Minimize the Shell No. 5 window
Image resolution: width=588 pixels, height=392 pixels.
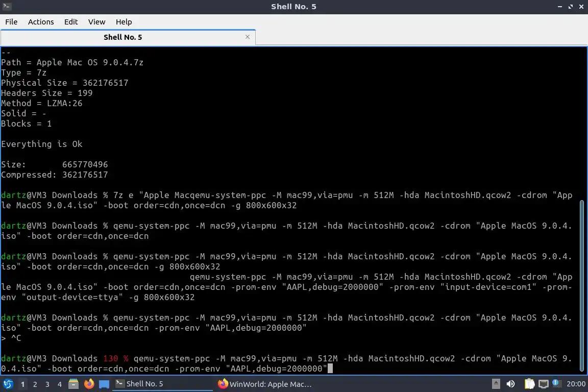click(559, 7)
